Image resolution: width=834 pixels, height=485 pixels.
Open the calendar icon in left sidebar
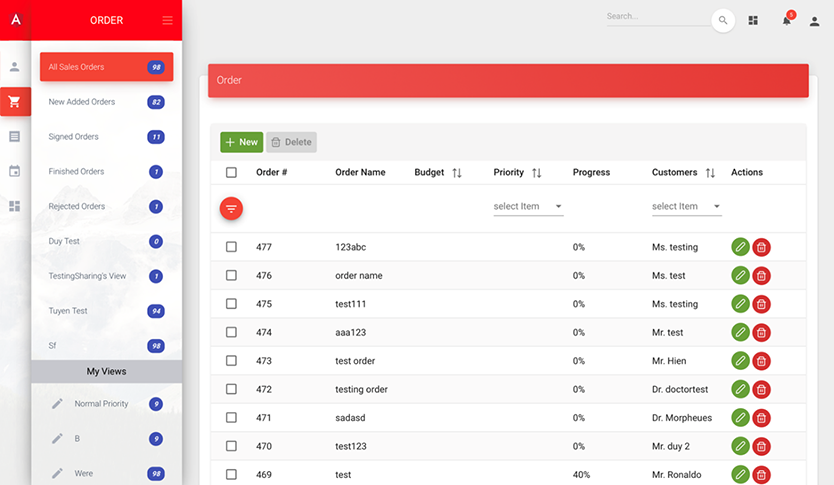15,171
